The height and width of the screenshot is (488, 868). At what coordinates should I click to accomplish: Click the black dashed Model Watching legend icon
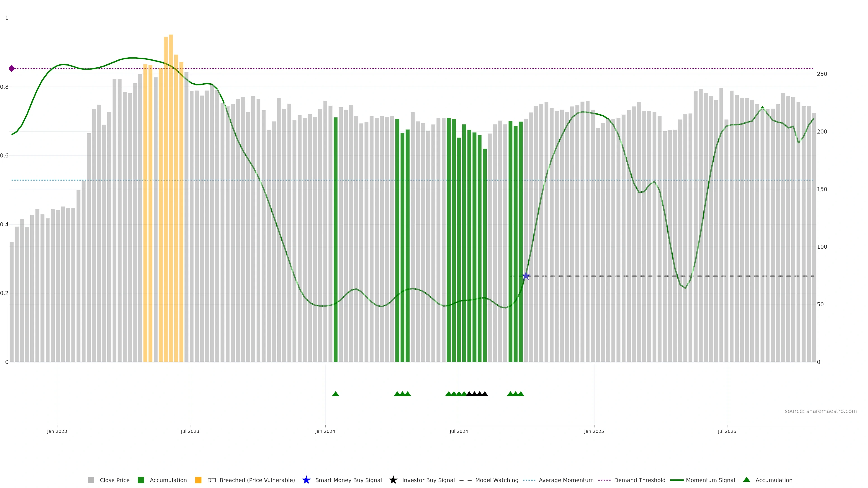coord(465,480)
